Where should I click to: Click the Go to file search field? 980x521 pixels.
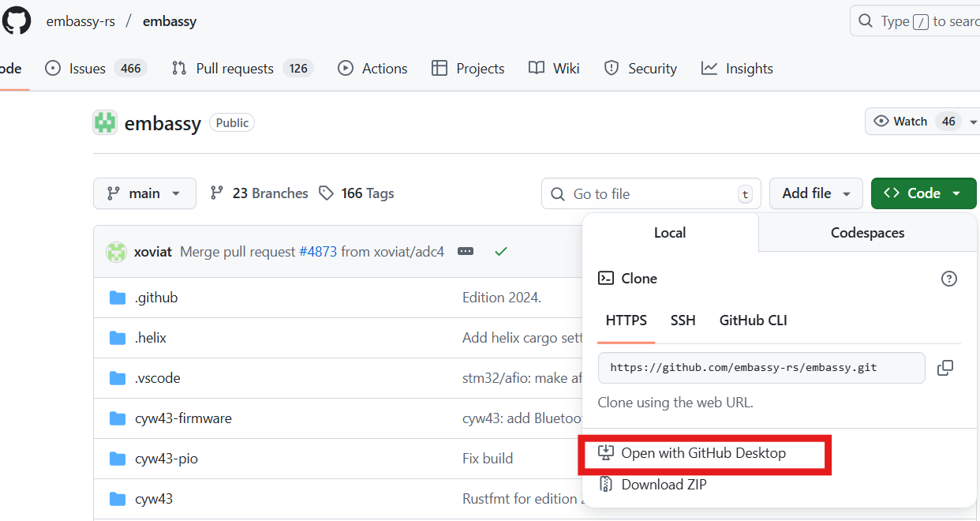[651, 193]
